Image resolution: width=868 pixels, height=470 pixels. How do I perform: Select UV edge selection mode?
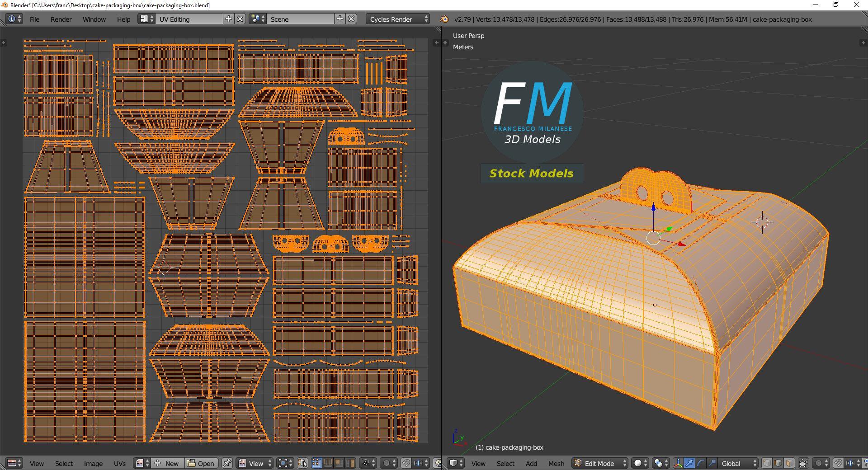click(x=328, y=463)
